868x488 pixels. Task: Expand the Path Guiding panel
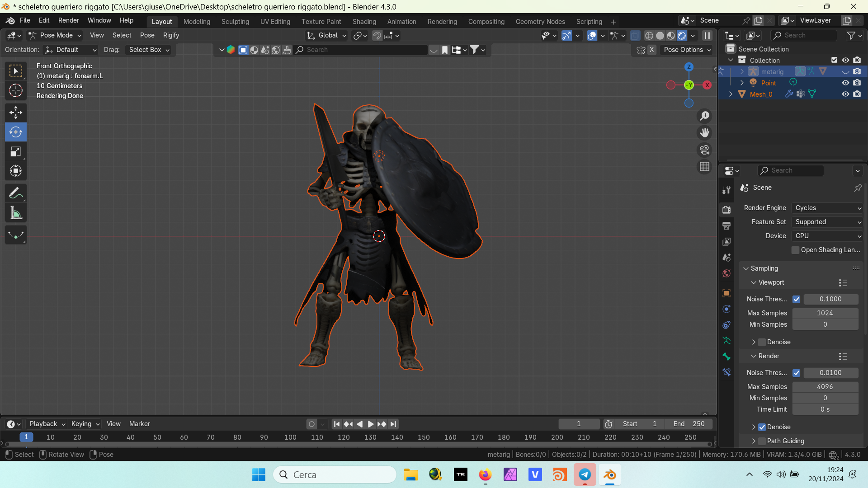754,441
